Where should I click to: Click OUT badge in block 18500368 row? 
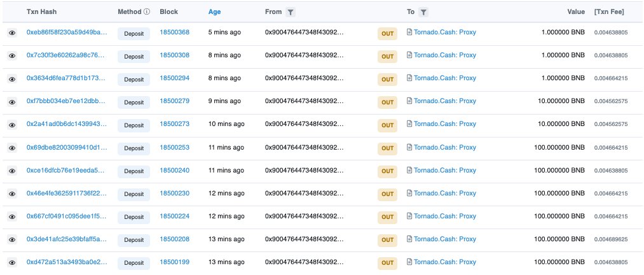click(387, 34)
